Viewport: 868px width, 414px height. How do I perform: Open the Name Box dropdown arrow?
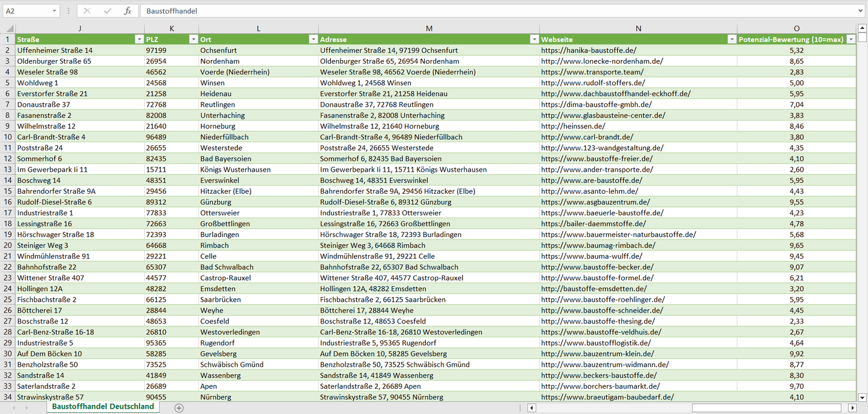[55, 11]
